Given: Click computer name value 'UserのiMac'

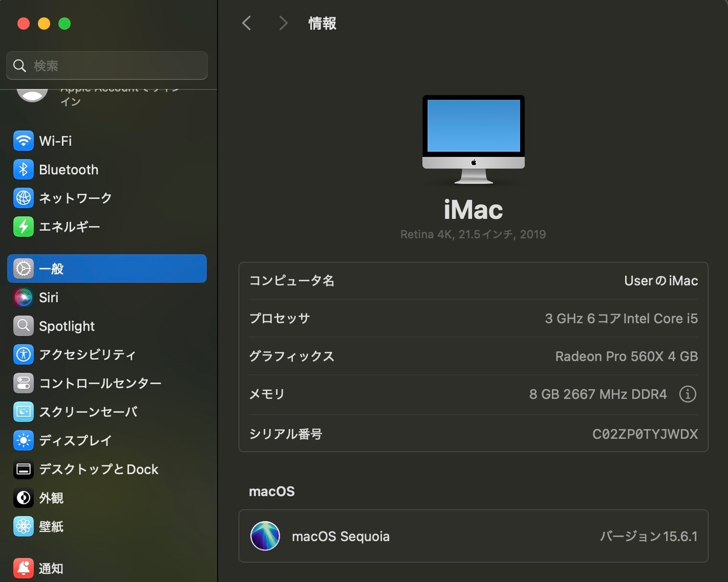Looking at the screenshot, I should pyautogui.click(x=661, y=281).
